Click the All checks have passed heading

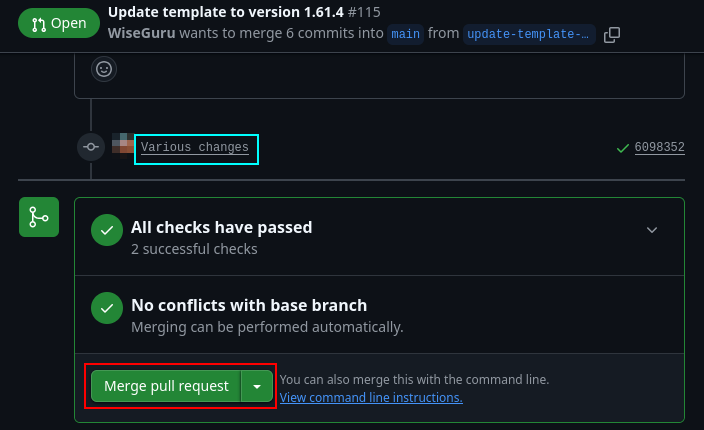coord(222,227)
